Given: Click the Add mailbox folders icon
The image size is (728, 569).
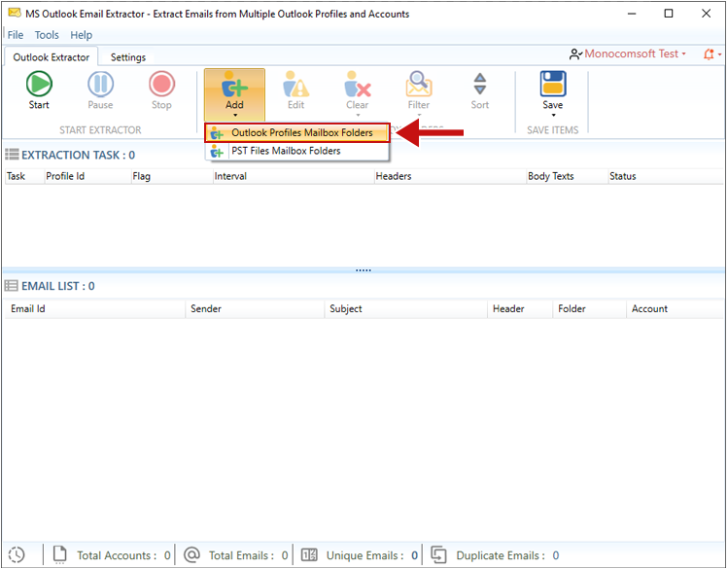Looking at the screenshot, I should [x=234, y=84].
